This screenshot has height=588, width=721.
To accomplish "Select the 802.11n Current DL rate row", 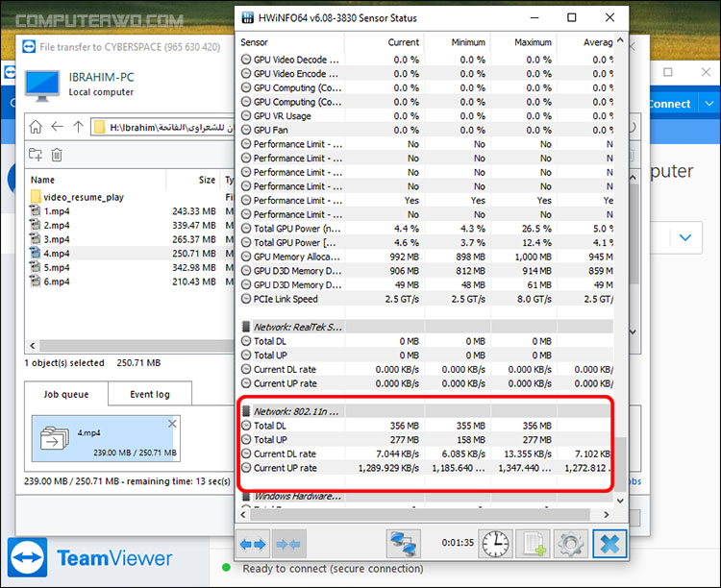I will (x=426, y=454).
